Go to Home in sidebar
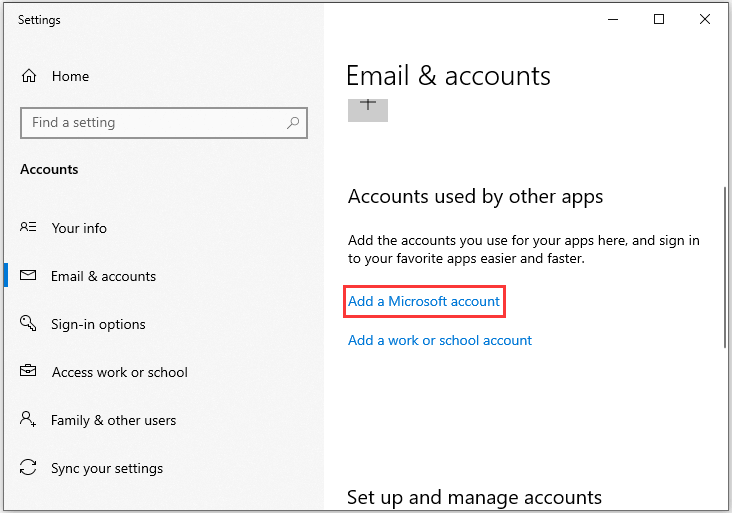 pyautogui.click(x=70, y=76)
